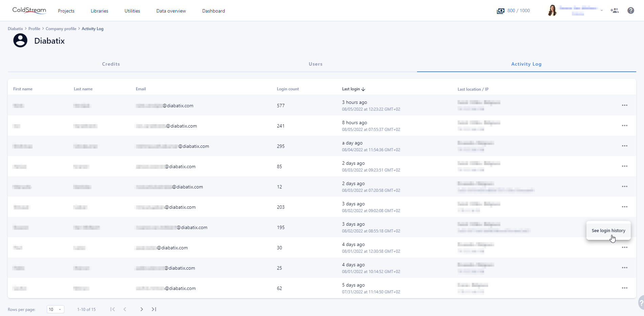Open the Utilities menu
Image resolution: width=644 pixels, height=316 pixels.
(x=132, y=11)
